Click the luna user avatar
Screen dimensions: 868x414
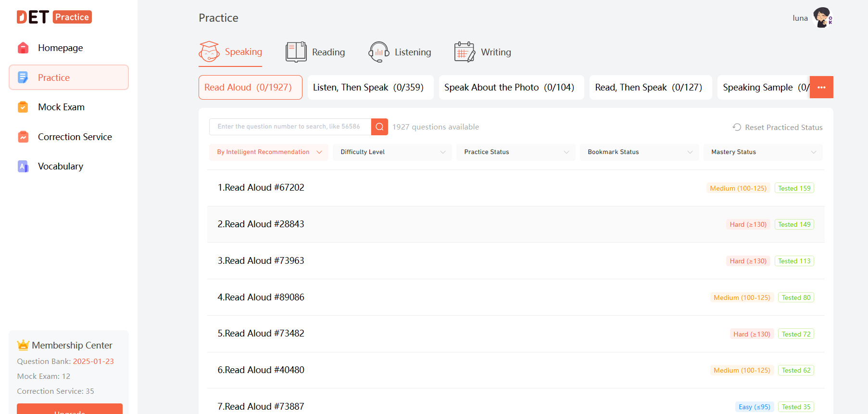pyautogui.click(x=823, y=18)
